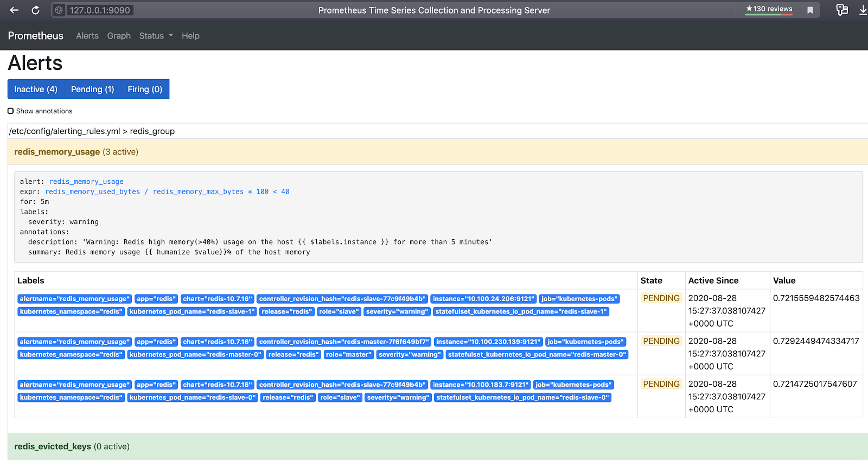Click the /etc/config/alerting_rules.yml > redis_group path
The height and width of the screenshot is (460, 868).
coord(92,131)
